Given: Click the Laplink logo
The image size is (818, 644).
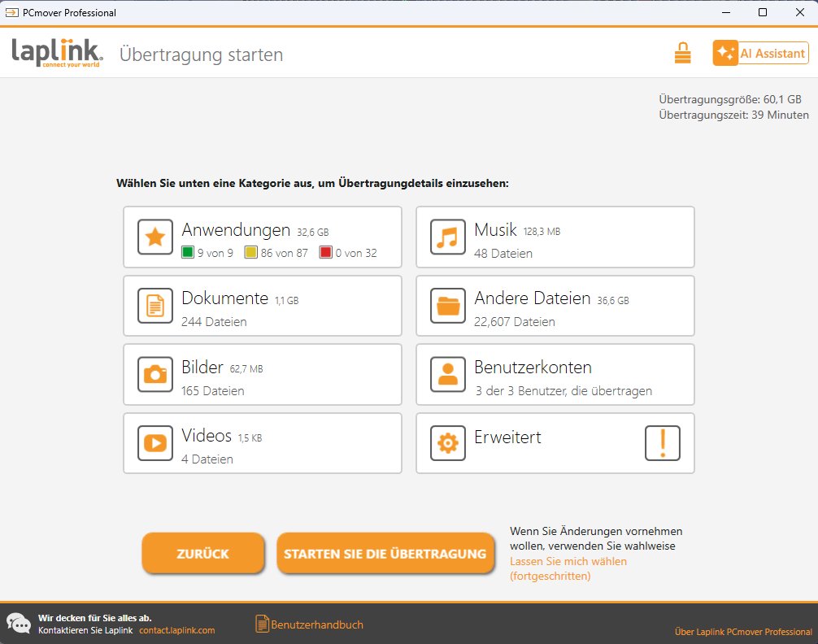Looking at the screenshot, I should [x=57, y=53].
